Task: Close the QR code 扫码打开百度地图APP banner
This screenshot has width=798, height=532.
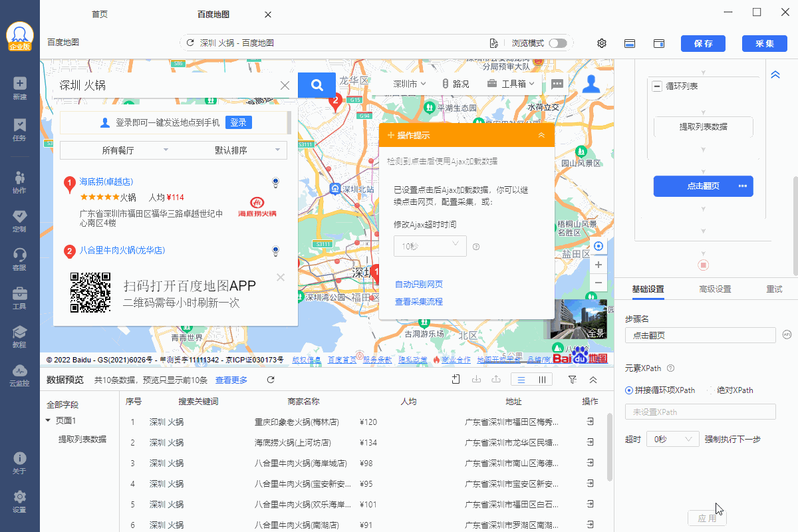Action: pos(281,277)
